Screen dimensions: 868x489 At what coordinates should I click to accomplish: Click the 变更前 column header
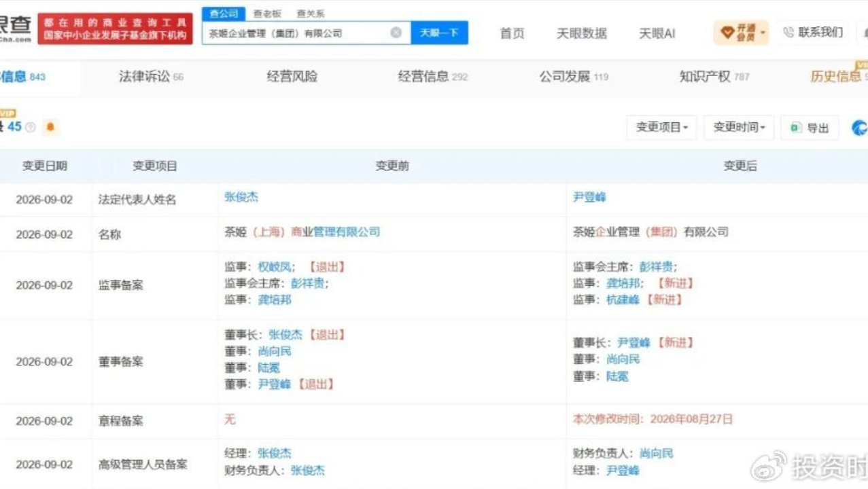(392, 166)
